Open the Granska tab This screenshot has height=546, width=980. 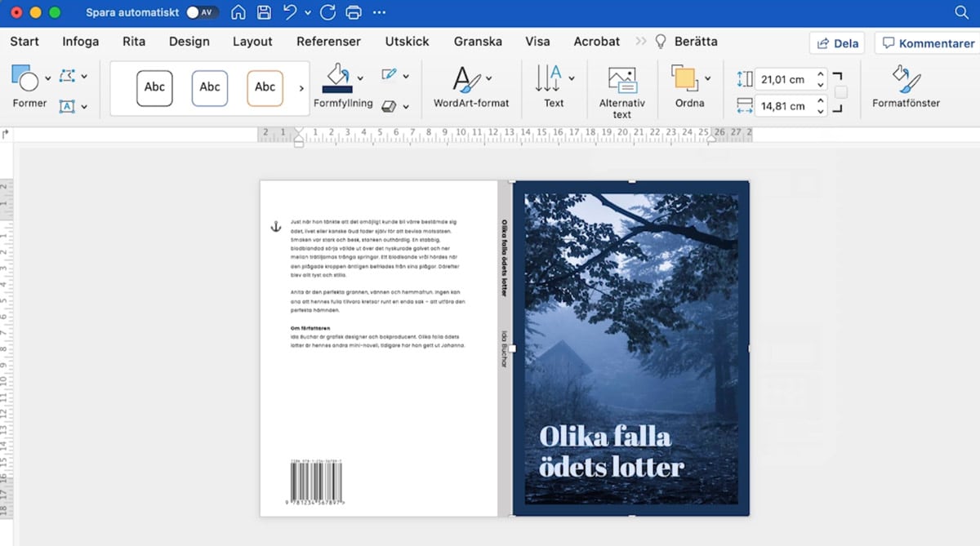478,41
